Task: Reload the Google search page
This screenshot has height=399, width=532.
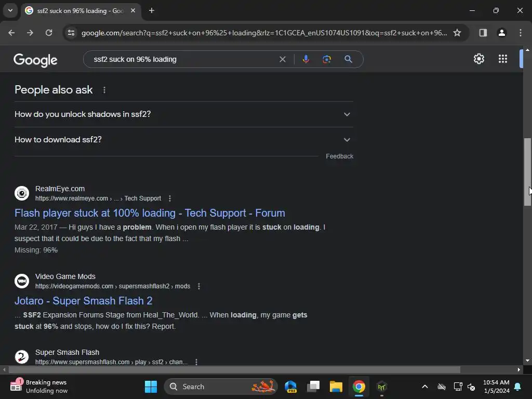Action: point(49,33)
